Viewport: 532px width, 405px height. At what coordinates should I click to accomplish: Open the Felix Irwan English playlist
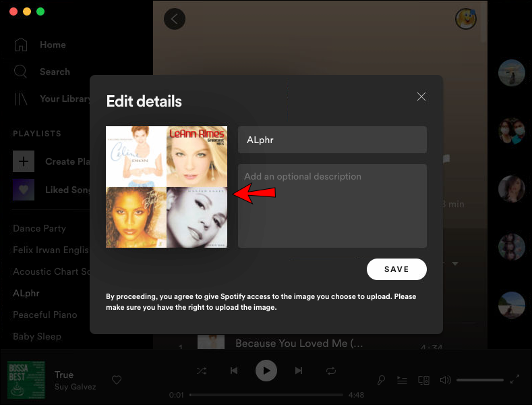click(x=51, y=250)
